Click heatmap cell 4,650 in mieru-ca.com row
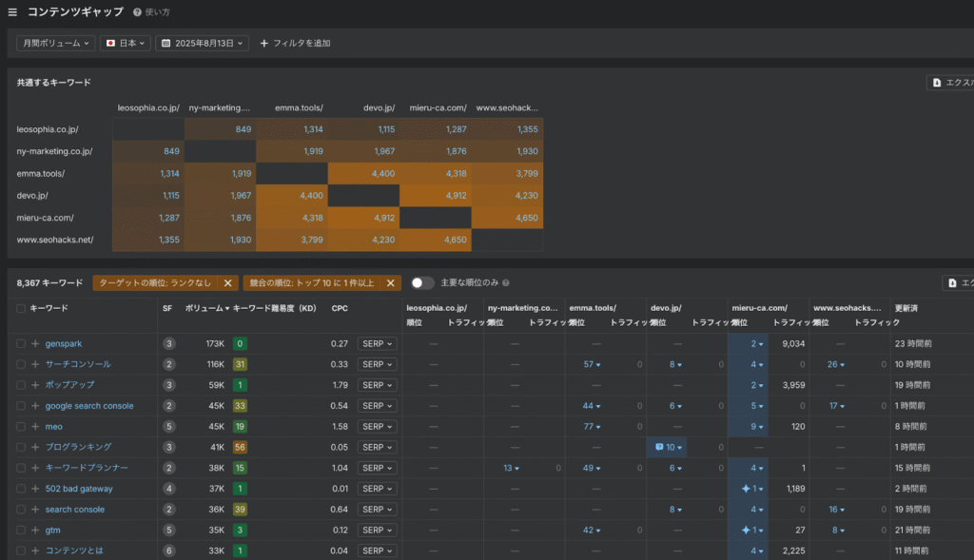 [x=507, y=218]
